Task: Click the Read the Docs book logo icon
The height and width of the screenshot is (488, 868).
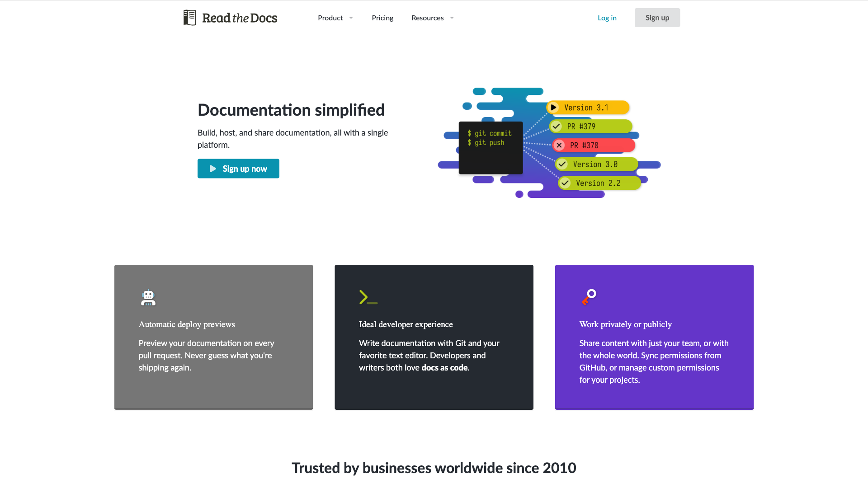Action: [189, 18]
